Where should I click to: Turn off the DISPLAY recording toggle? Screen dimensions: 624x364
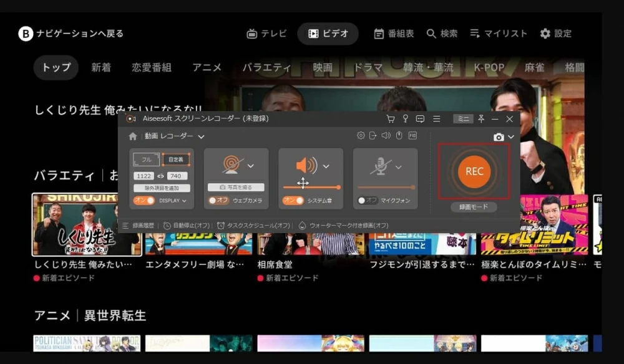tap(144, 201)
